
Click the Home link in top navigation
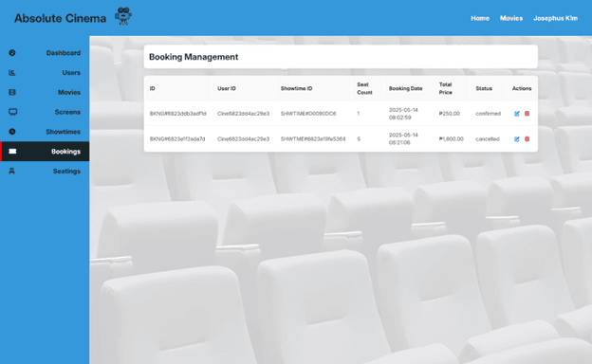click(x=480, y=18)
